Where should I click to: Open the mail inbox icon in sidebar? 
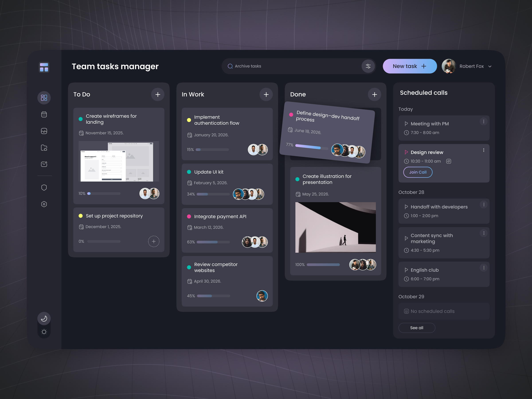point(44,164)
